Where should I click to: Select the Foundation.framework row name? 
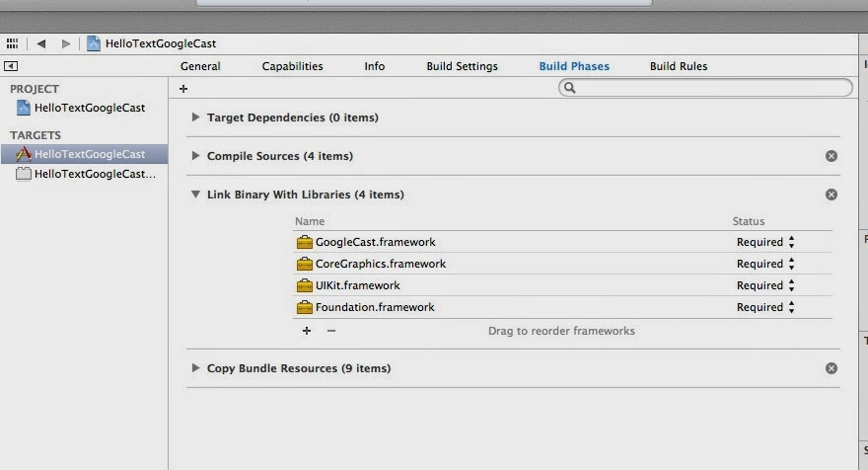pyautogui.click(x=375, y=307)
